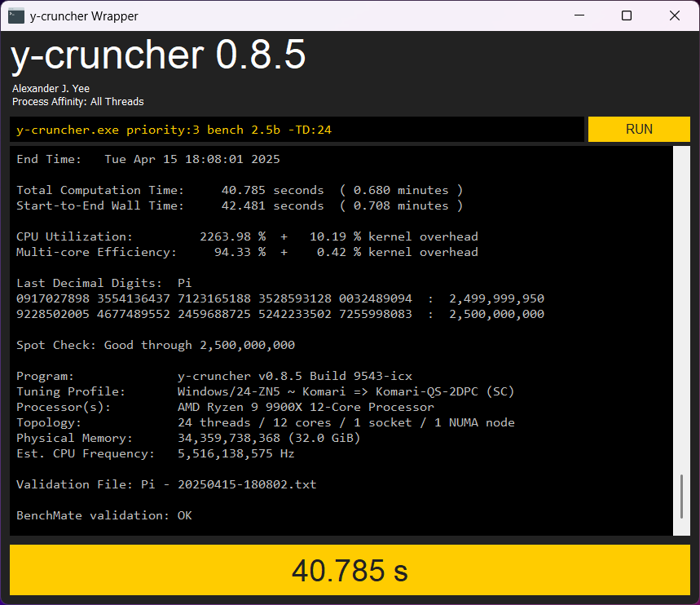700x605 pixels.
Task: Click the Topology 24 threads line
Action: coord(266,422)
